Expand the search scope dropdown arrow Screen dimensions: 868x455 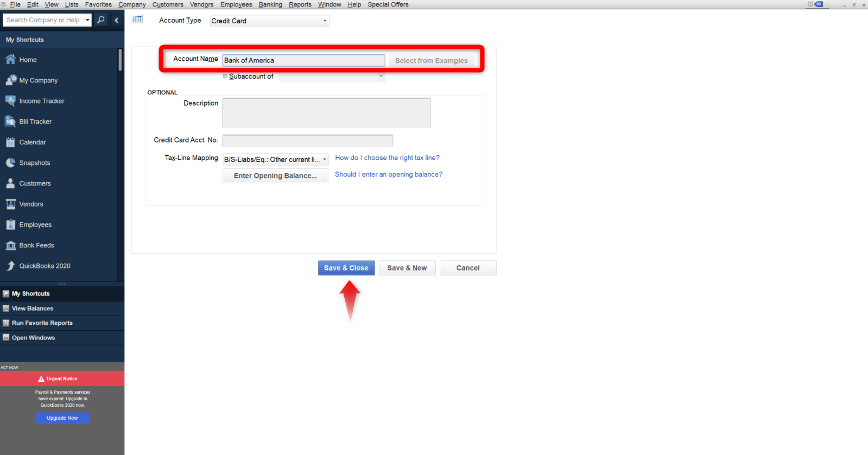(87, 20)
